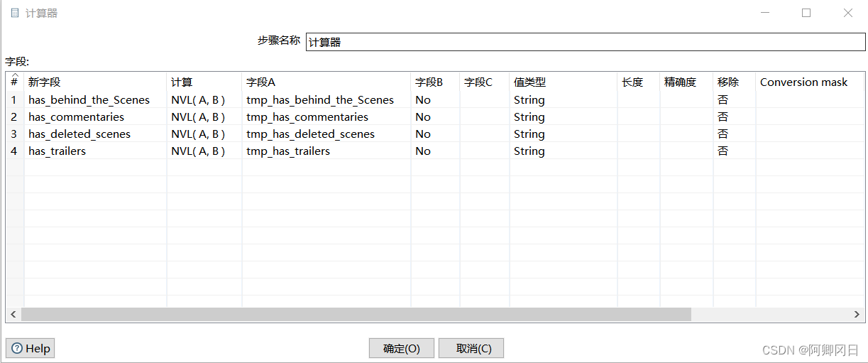Click the Help button
Screen dimensions: 868x363
tap(31, 348)
